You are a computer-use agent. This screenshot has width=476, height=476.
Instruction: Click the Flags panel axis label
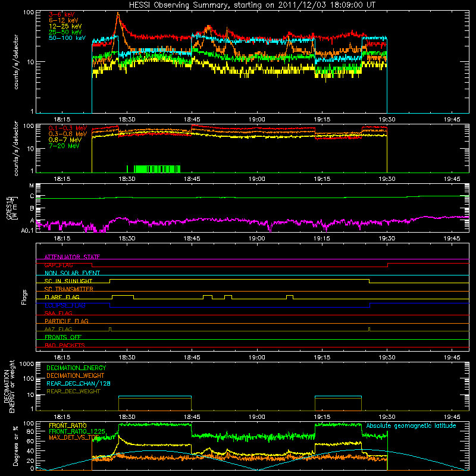coord(24,297)
